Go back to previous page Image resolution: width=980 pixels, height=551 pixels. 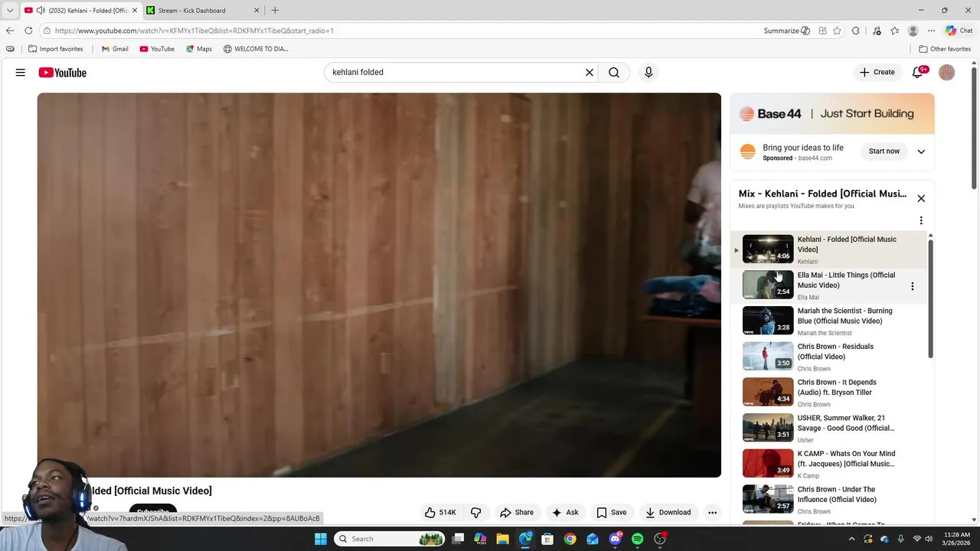pos(10,31)
